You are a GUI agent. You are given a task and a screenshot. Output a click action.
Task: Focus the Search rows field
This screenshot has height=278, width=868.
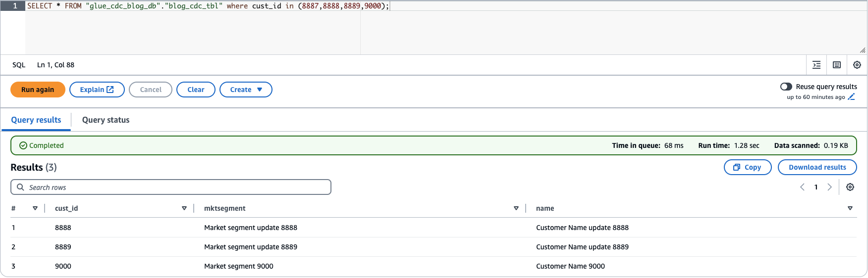[171, 187]
